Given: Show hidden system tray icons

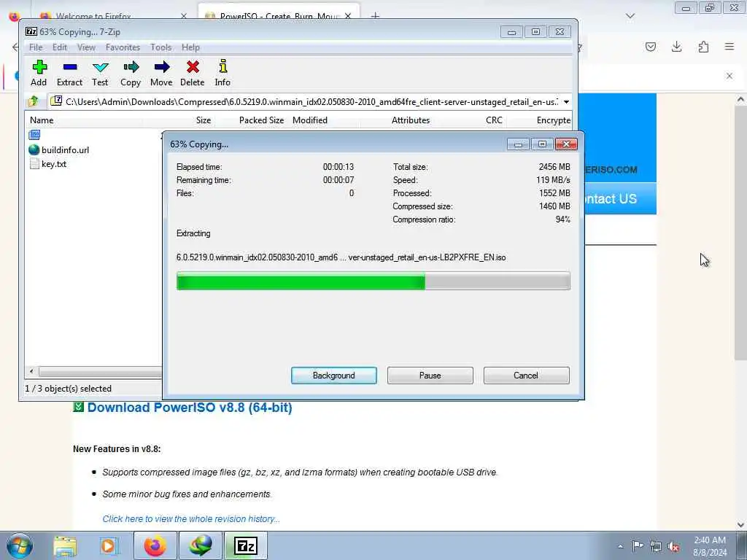Looking at the screenshot, I should [x=620, y=546].
